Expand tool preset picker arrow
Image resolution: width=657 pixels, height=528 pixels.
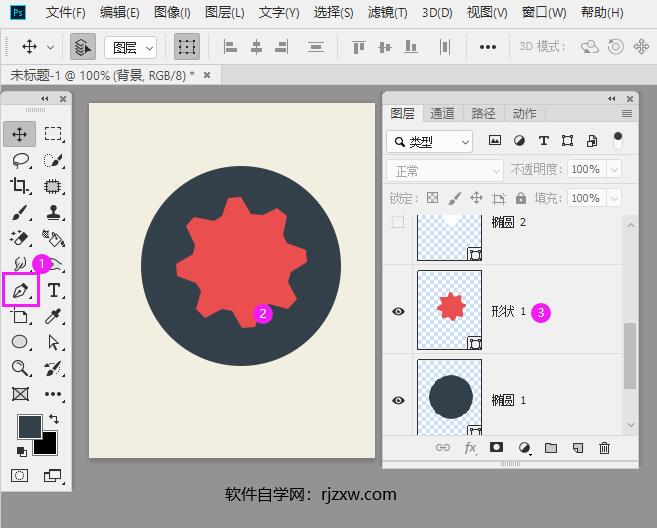click(50, 47)
